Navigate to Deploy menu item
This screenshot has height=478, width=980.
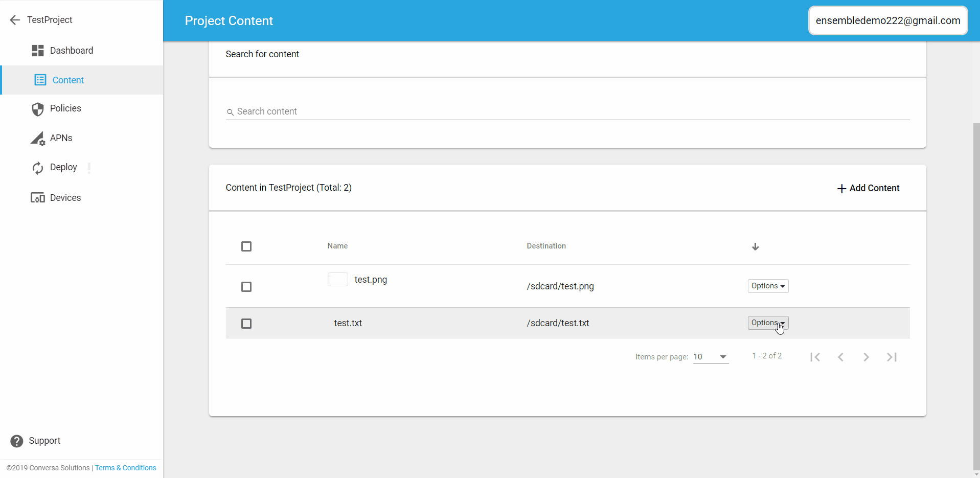63,167
